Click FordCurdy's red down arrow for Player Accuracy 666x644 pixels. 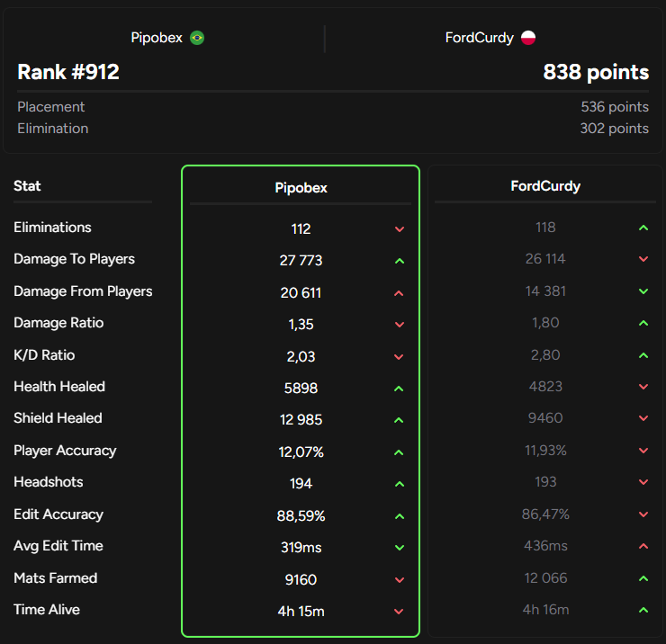click(x=643, y=451)
